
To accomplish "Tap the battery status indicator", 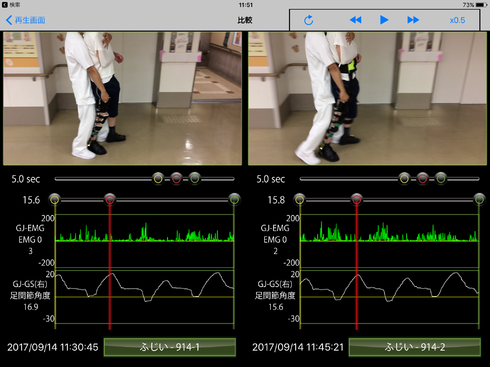I will [481, 5].
